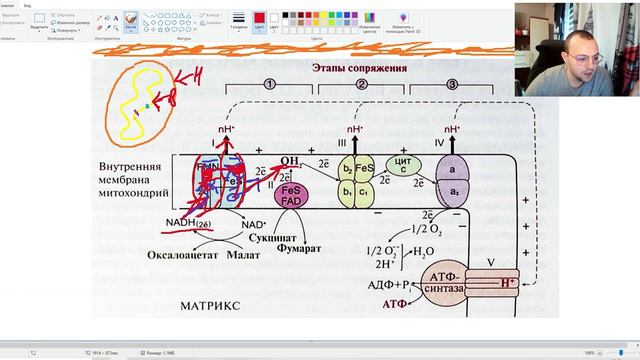Switch to the View (Вид) ribbon tab
640x360 pixels.
(x=27, y=6)
